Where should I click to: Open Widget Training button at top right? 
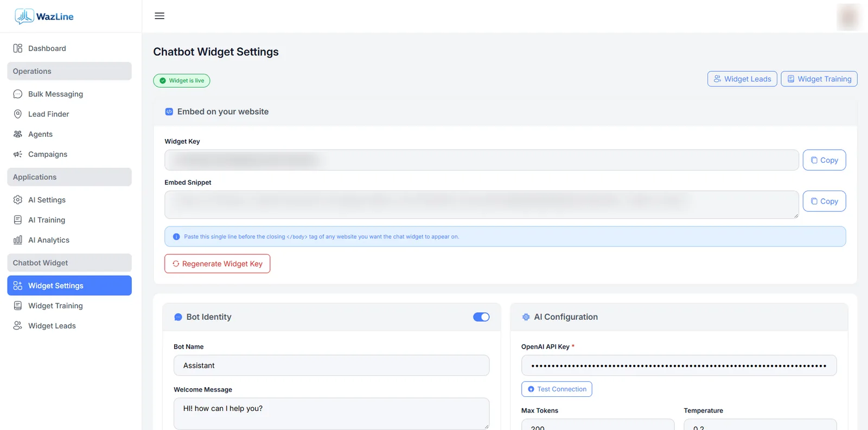pyautogui.click(x=819, y=79)
